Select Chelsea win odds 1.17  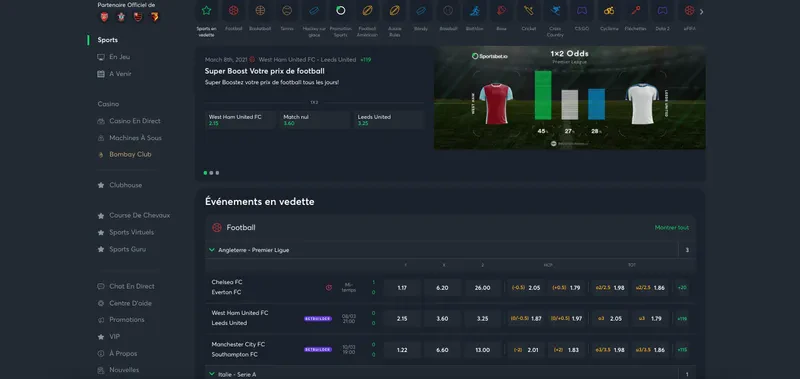[x=402, y=288]
